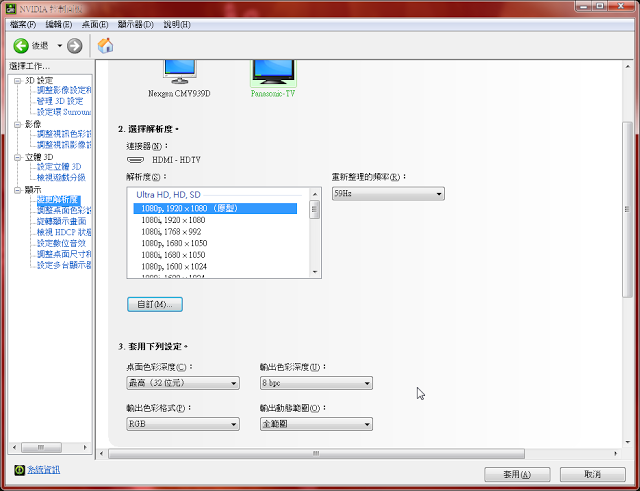Click the 取消 cancel button
Image resolution: width=640 pixels, height=491 pixels.
click(x=593, y=474)
